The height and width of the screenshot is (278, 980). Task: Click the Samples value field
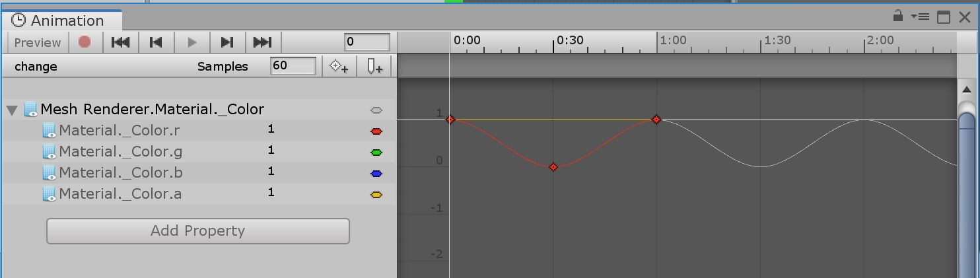(x=293, y=65)
